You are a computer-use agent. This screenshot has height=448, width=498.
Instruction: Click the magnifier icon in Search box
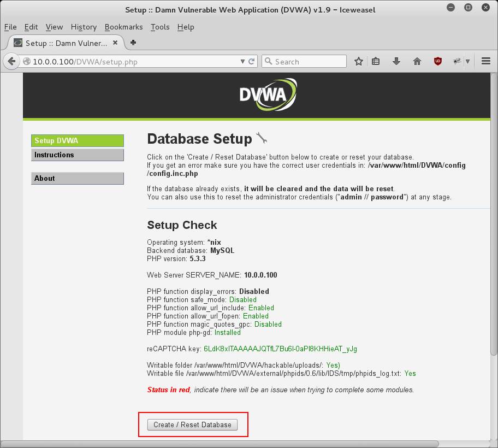coord(268,61)
